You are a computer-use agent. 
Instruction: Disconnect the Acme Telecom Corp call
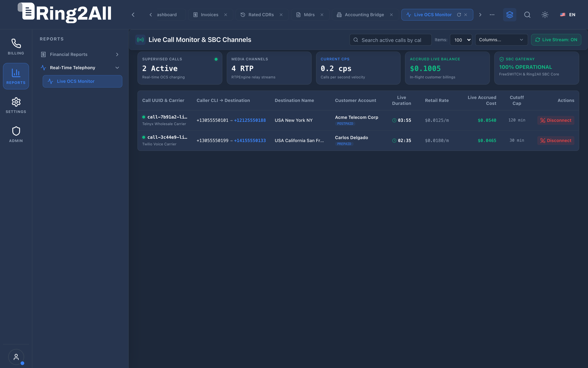pos(556,120)
